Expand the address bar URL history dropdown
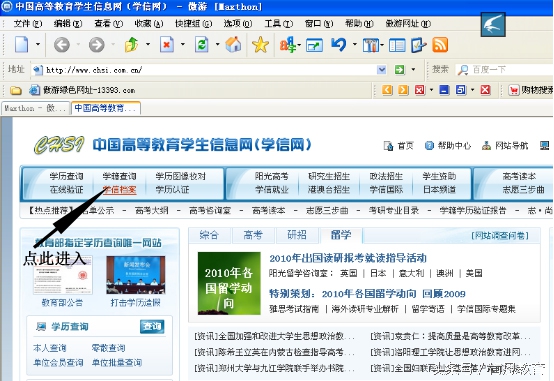The height and width of the screenshot is (381, 554). tap(382, 70)
